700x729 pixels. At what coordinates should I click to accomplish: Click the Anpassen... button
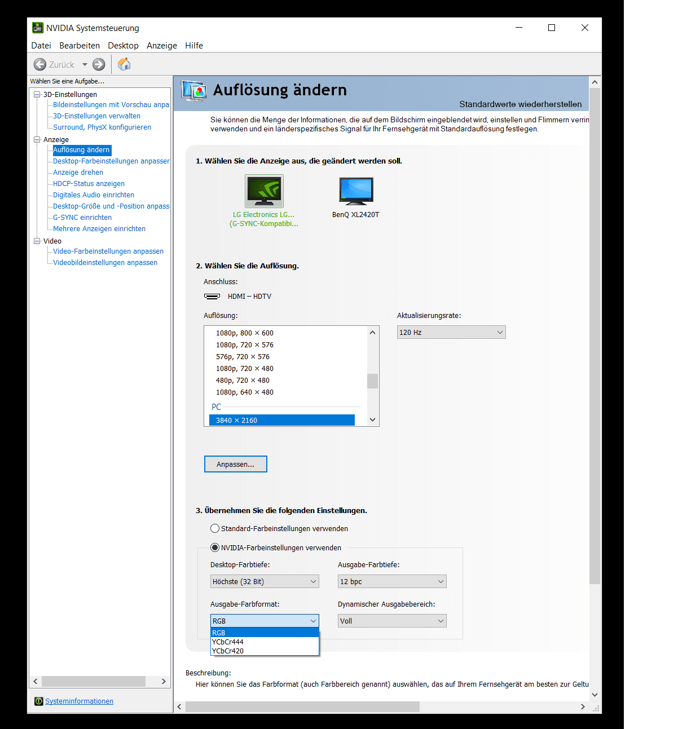235,464
